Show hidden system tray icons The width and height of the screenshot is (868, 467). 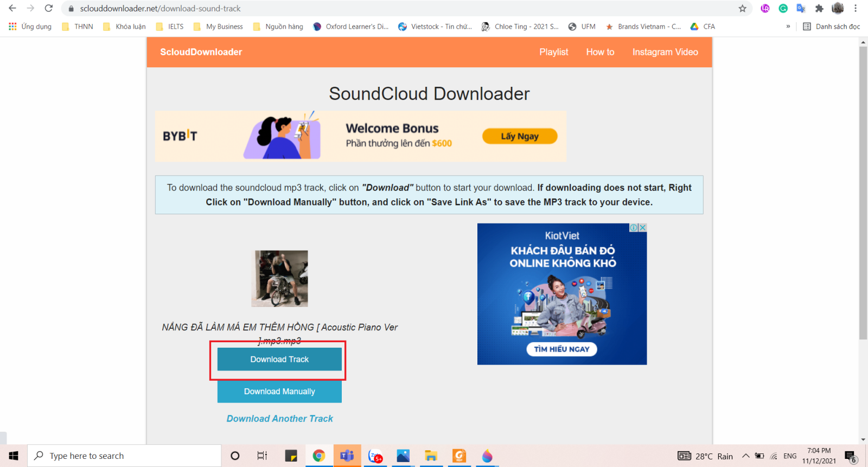[x=746, y=456]
